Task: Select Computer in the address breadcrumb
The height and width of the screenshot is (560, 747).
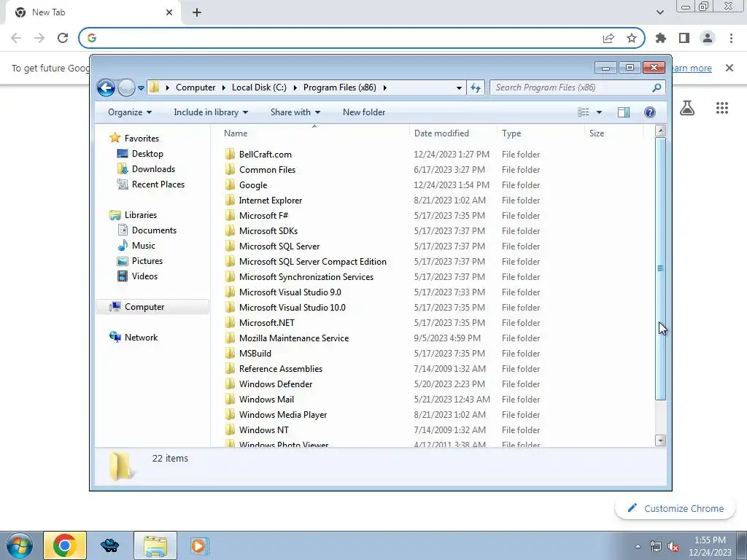Action: (x=196, y=87)
